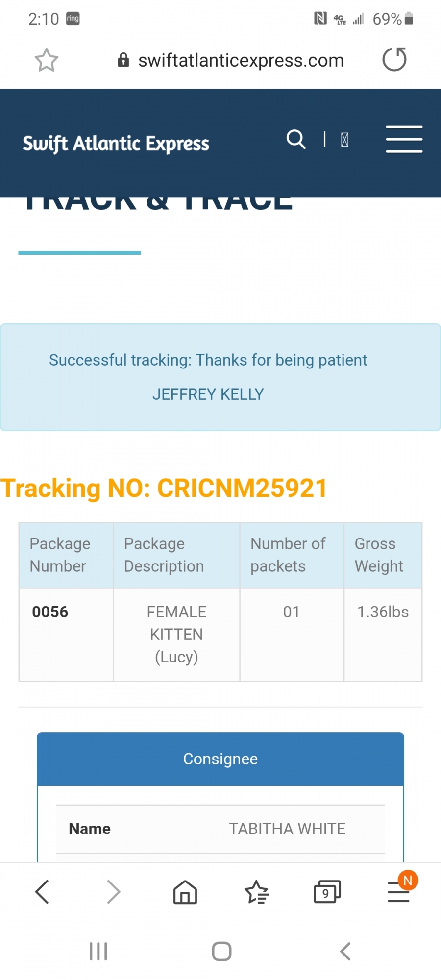
Task: Tap the padlock security icon
Action: click(x=123, y=60)
